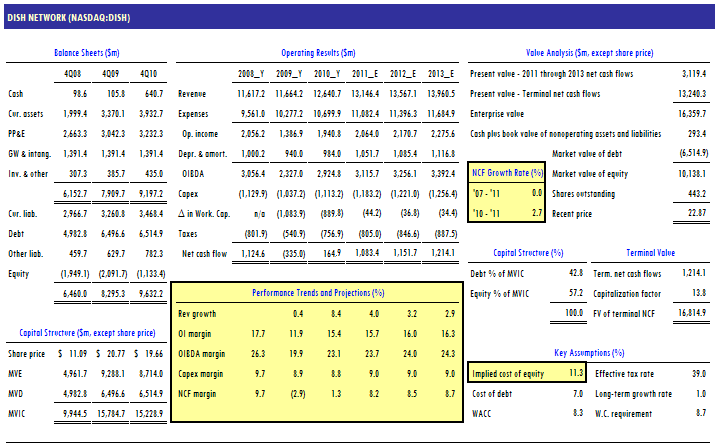This screenshot has width=718, height=446.
Task: Select the Effective tax rate value 39.0
Action: [x=697, y=374]
